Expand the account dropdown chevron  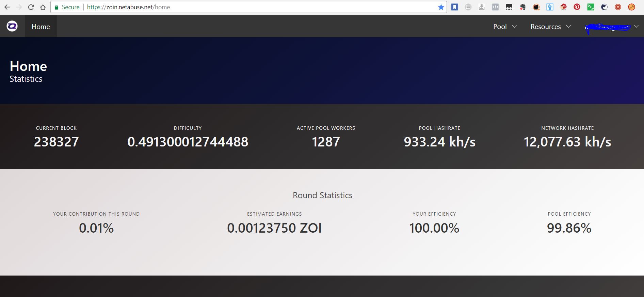[x=636, y=27]
